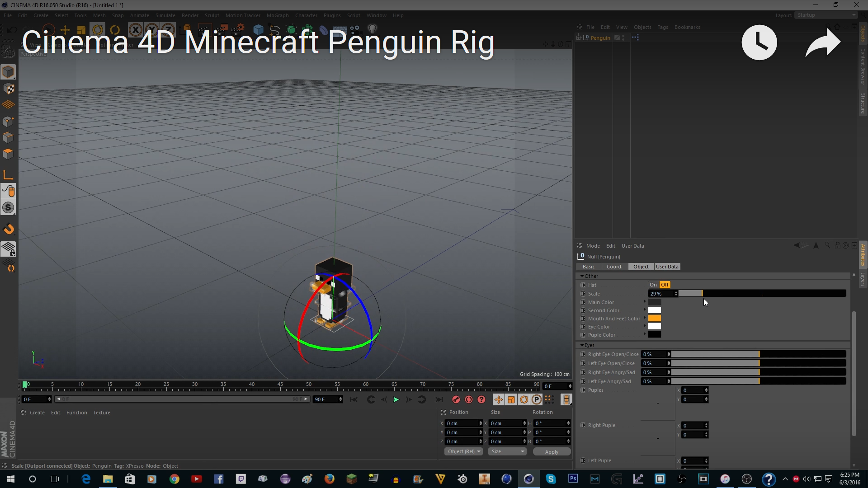Toggle Rotation keyframe recording icon
Image resolution: width=868 pixels, height=488 pixels.
point(524,399)
